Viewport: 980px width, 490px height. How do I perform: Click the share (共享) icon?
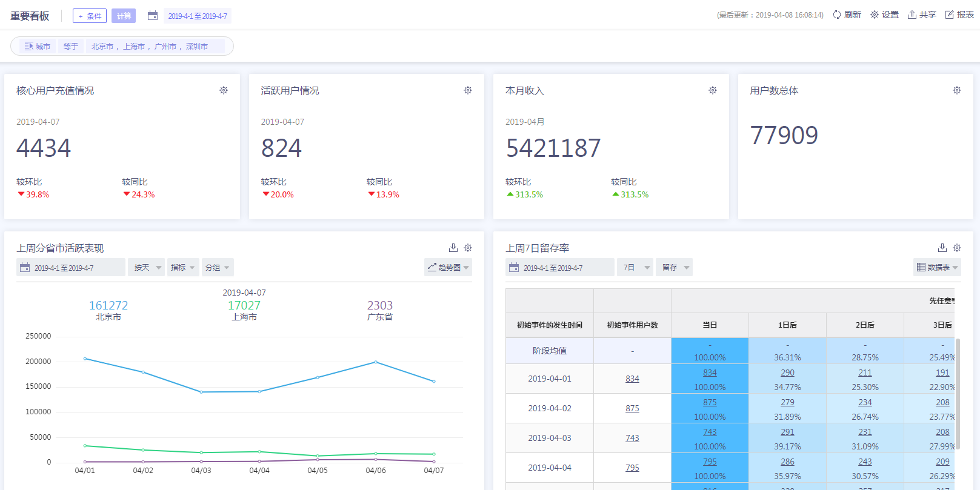tap(912, 15)
